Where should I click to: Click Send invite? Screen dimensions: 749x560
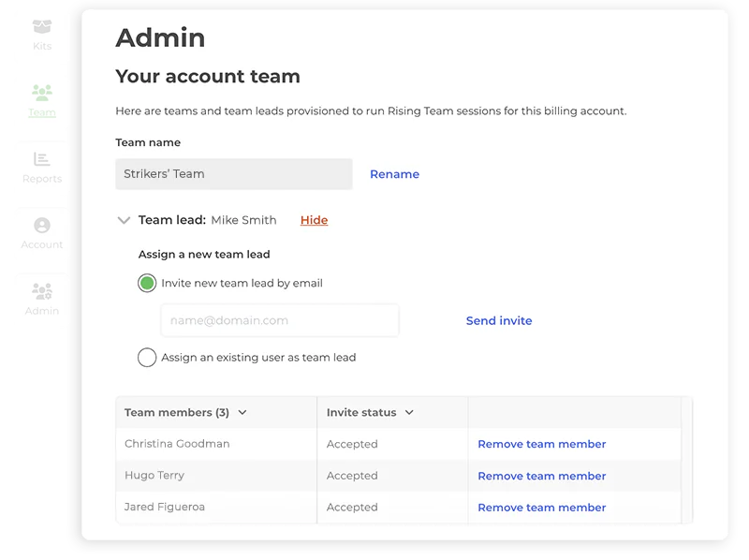point(499,320)
